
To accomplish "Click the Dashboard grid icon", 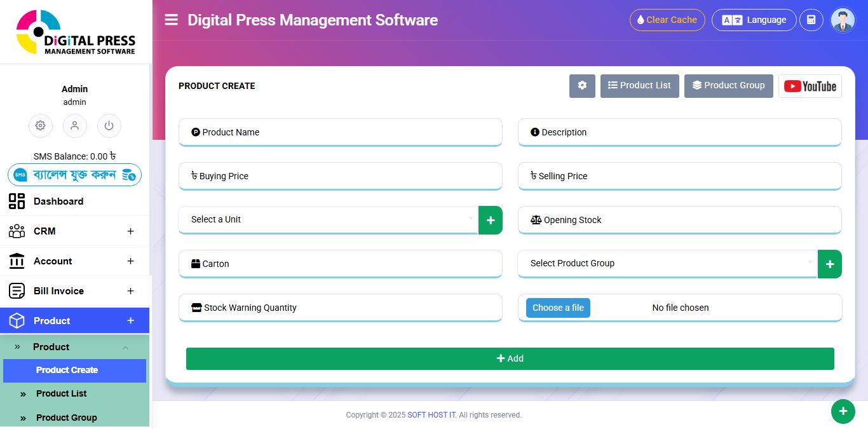I will (x=17, y=201).
